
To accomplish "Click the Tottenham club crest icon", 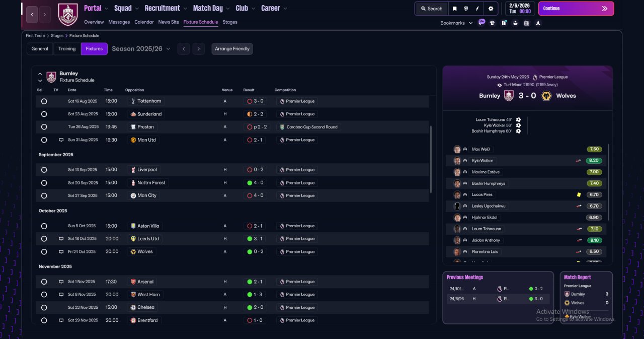I will [133, 101].
